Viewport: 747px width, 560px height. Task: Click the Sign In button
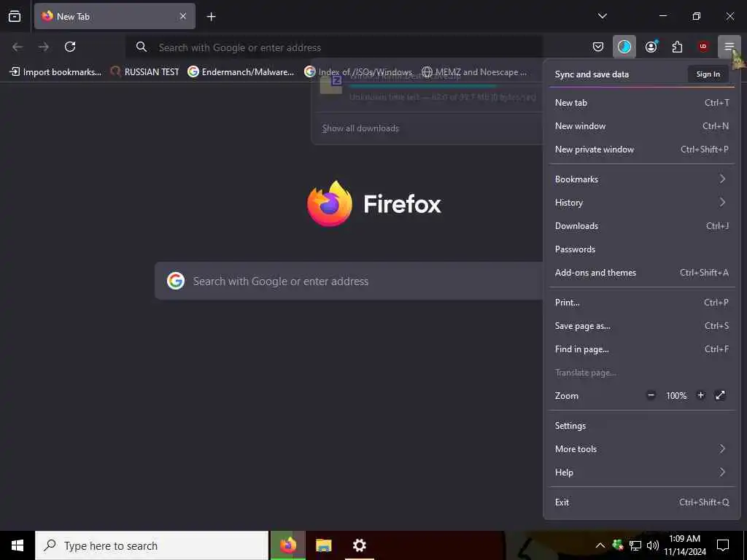point(708,74)
